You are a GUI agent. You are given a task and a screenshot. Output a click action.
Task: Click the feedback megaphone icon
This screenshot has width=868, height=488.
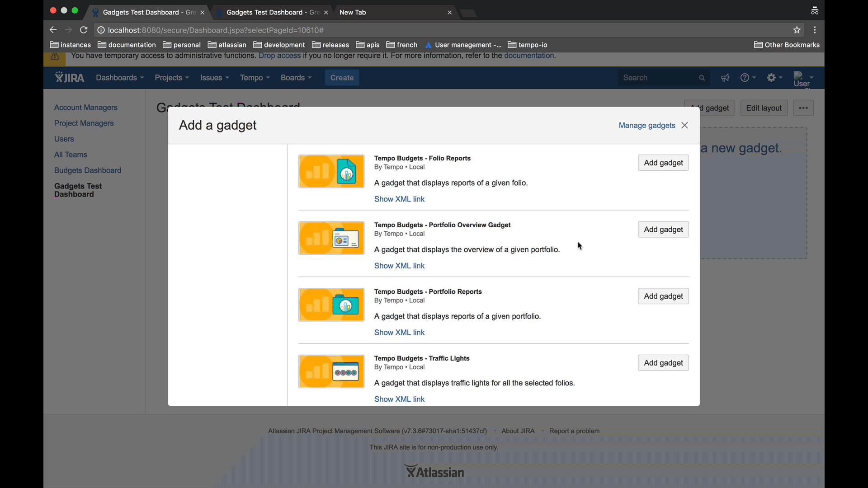click(x=725, y=78)
